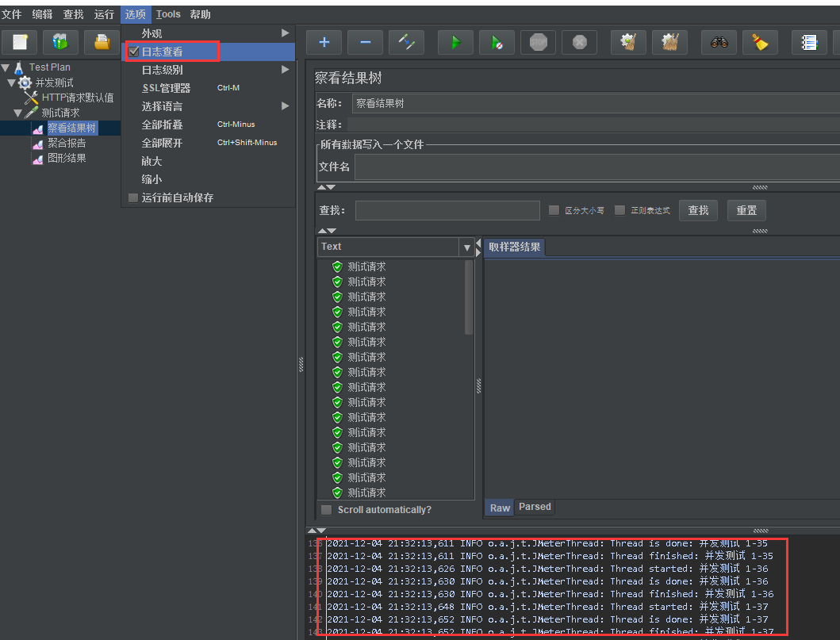840x640 pixels.
Task: Toggle collapse arrows above log panel
Action: click(316, 531)
